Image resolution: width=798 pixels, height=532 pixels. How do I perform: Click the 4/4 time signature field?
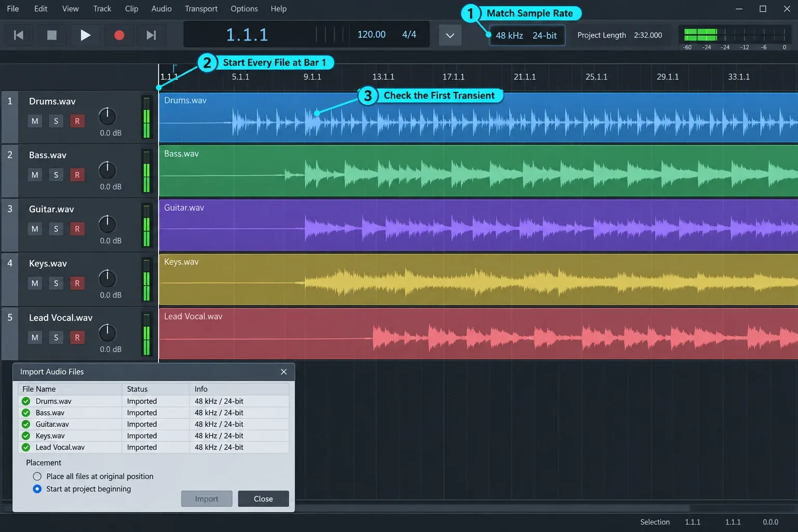[x=409, y=34]
